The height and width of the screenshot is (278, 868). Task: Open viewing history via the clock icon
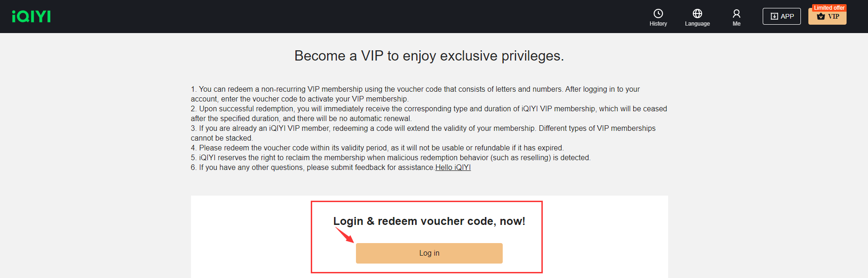[x=658, y=13]
